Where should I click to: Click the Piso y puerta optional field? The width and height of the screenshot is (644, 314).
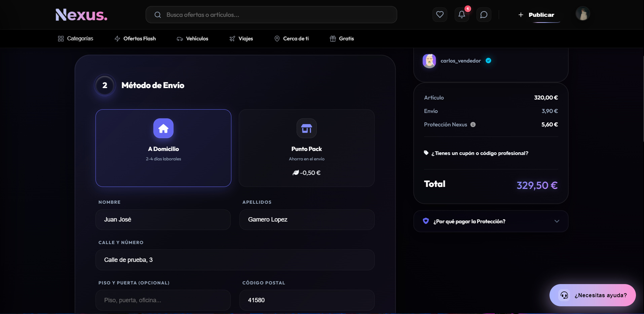pos(163,300)
